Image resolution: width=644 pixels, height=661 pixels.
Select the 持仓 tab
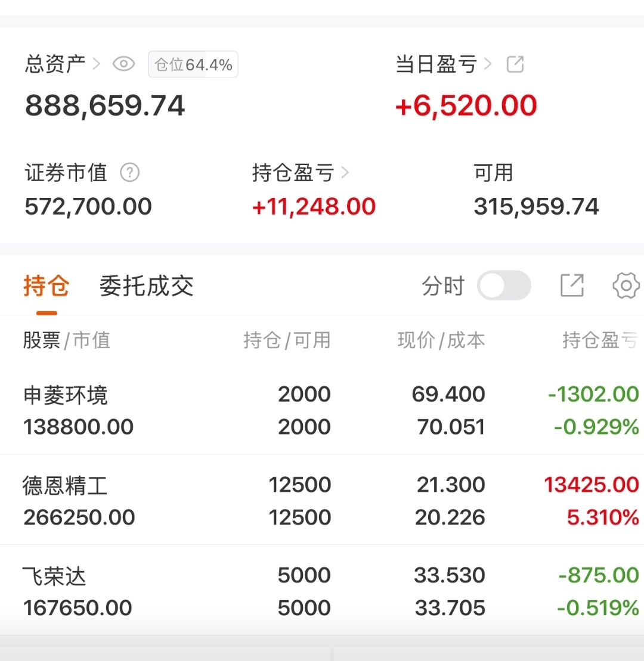point(47,287)
